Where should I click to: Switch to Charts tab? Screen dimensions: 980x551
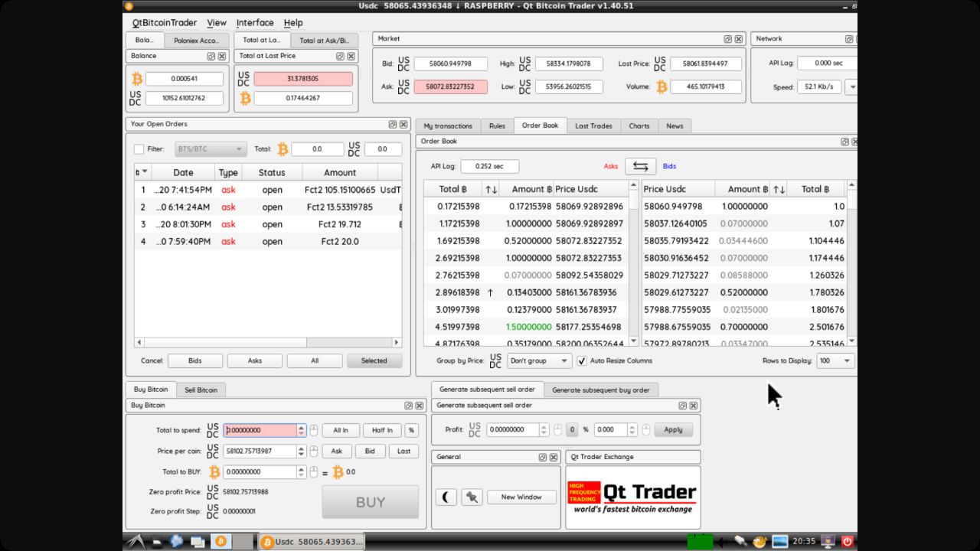[x=639, y=126]
